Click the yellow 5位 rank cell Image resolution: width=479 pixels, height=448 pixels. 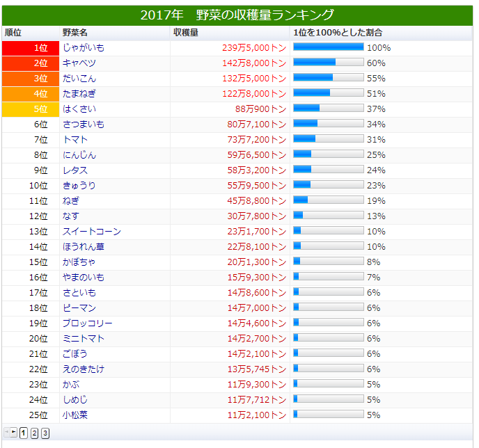coord(30,109)
